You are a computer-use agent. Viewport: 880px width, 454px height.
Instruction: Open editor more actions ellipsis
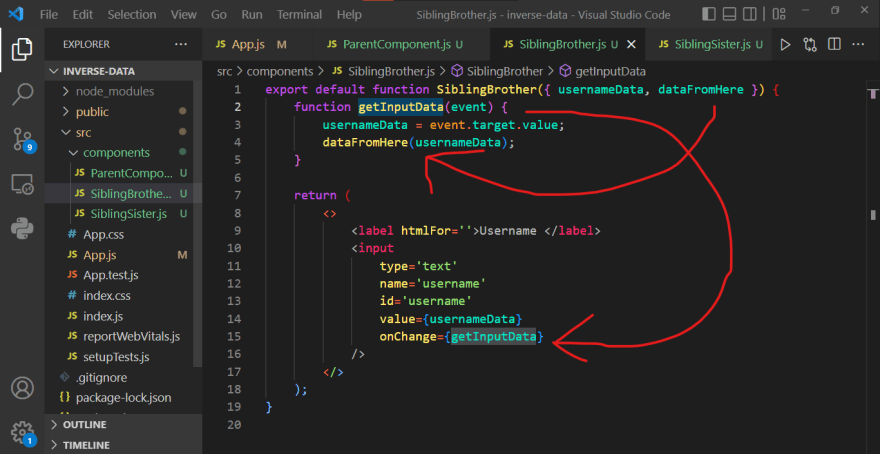[859, 44]
